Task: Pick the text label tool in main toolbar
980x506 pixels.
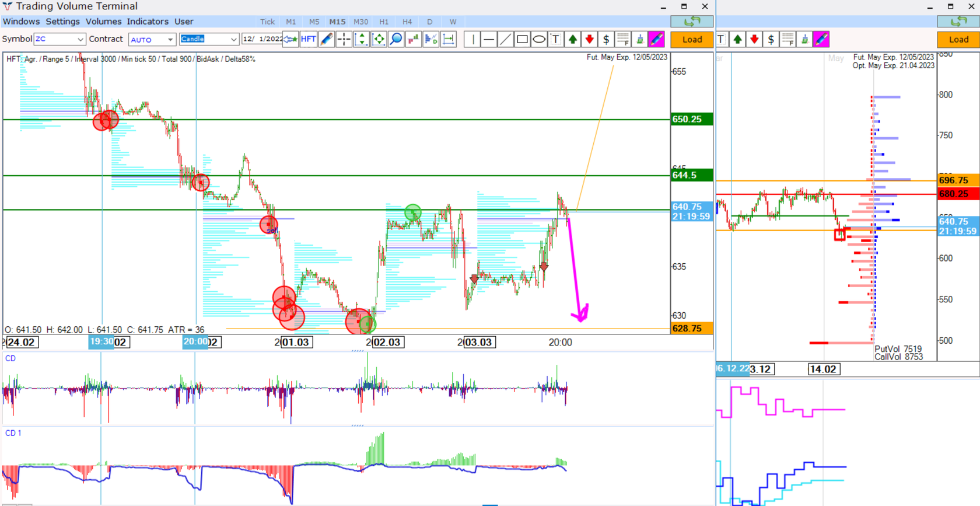Action: (556, 39)
